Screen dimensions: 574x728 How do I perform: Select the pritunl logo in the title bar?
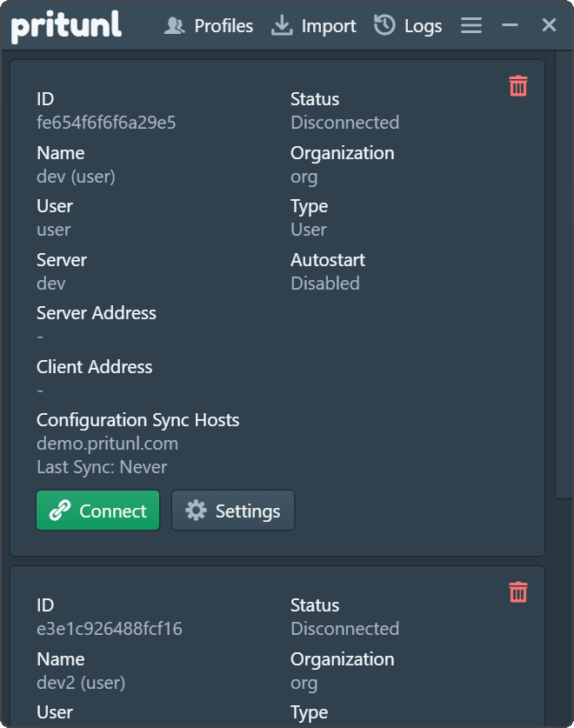click(x=66, y=25)
